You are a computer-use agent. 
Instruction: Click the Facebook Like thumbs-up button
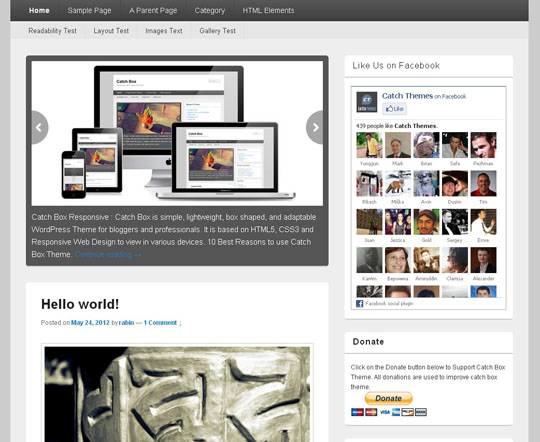[394, 109]
